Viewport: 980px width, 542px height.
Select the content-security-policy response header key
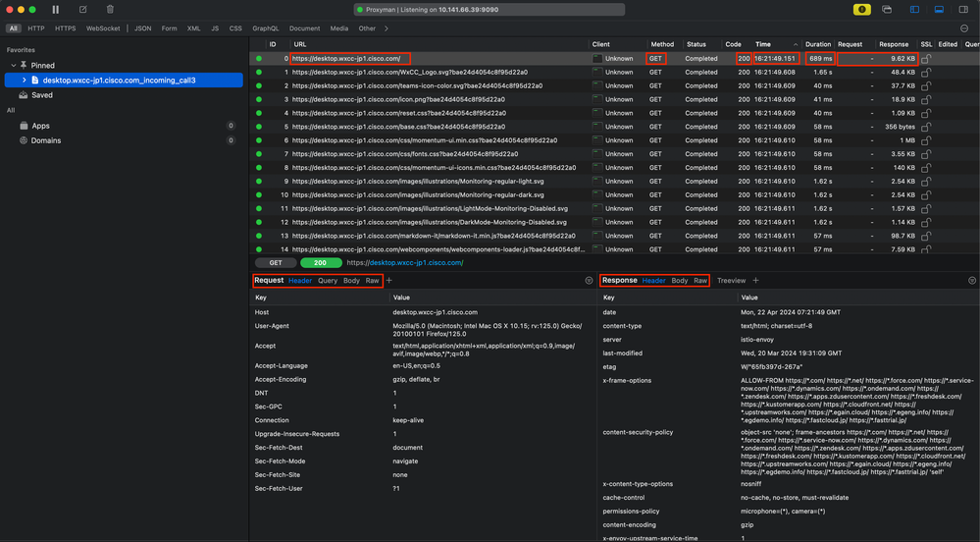(638, 432)
